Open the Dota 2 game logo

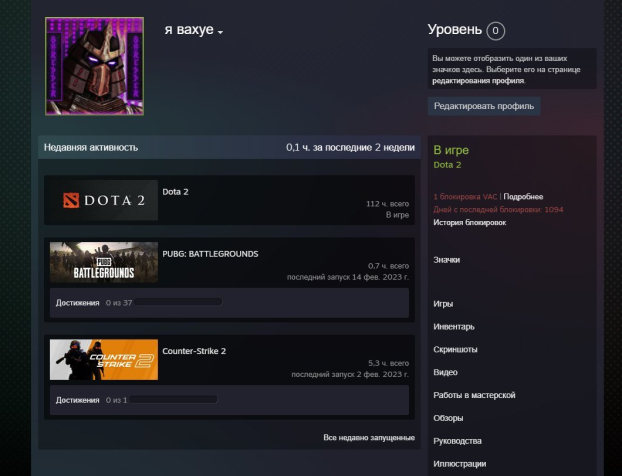click(x=102, y=200)
